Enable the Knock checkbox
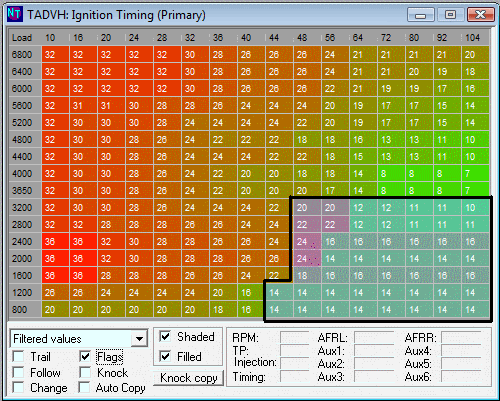The height and width of the screenshot is (401, 500). (x=85, y=372)
